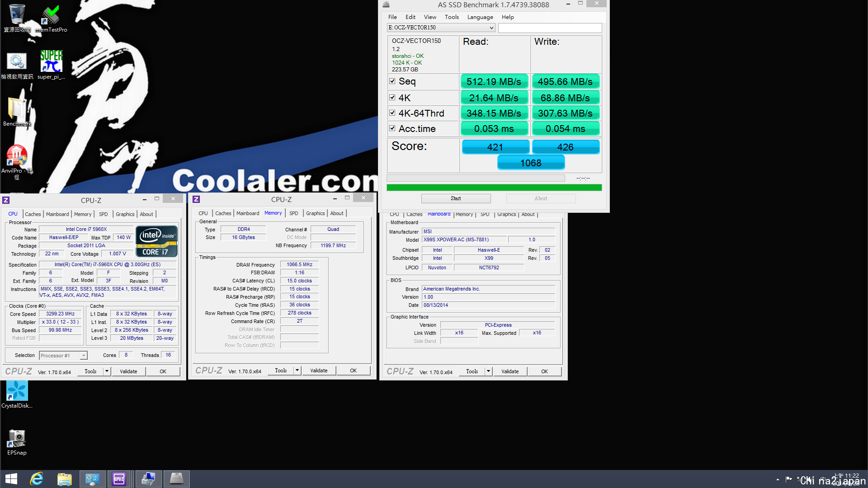Open the Language menu in AS SSD
This screenshot has width=868, height=488.
click(x=480, y=17)
